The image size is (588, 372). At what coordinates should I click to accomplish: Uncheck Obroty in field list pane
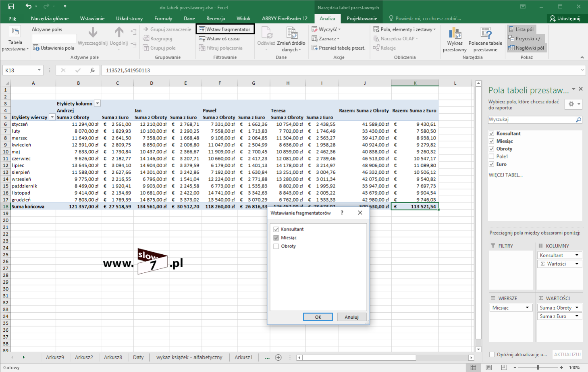[x=491, y=149]
